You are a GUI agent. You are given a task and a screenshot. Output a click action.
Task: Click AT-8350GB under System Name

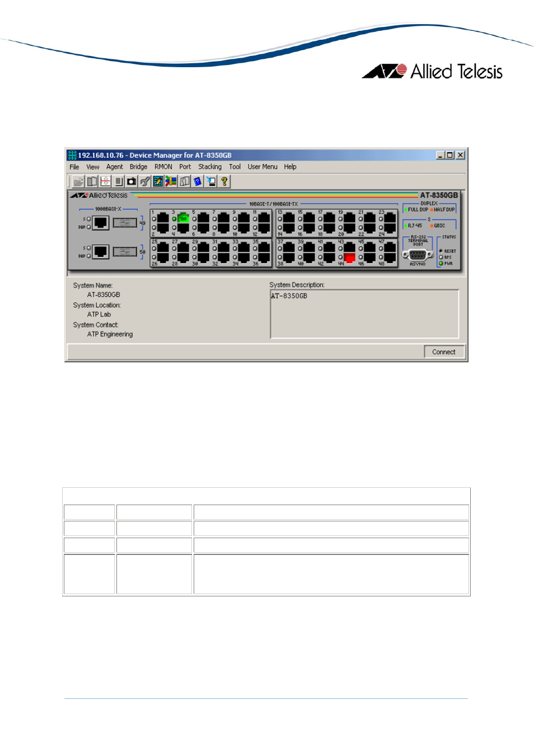(104, 295)
